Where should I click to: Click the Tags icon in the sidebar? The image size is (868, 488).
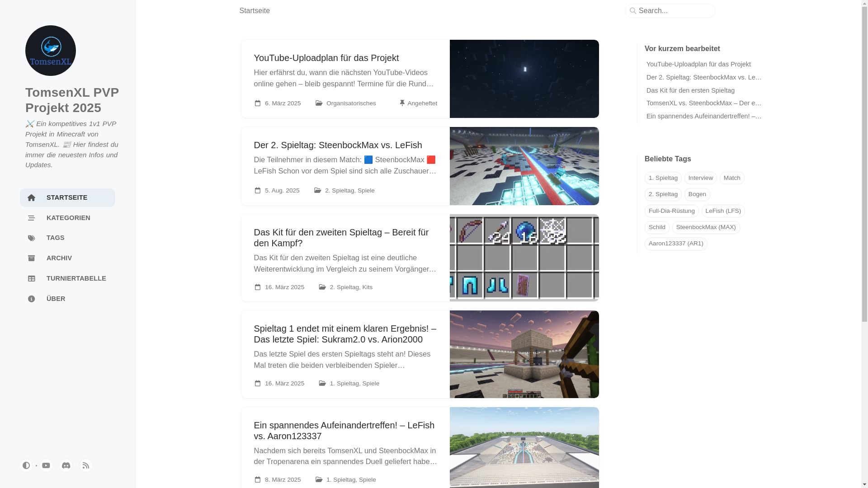(x=31, y=238)
